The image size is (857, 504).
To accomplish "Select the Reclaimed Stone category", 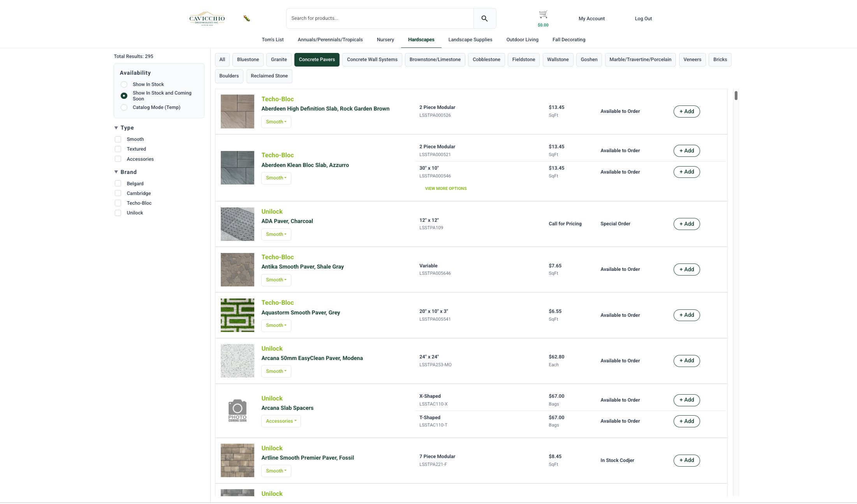I will coord(269,76).
